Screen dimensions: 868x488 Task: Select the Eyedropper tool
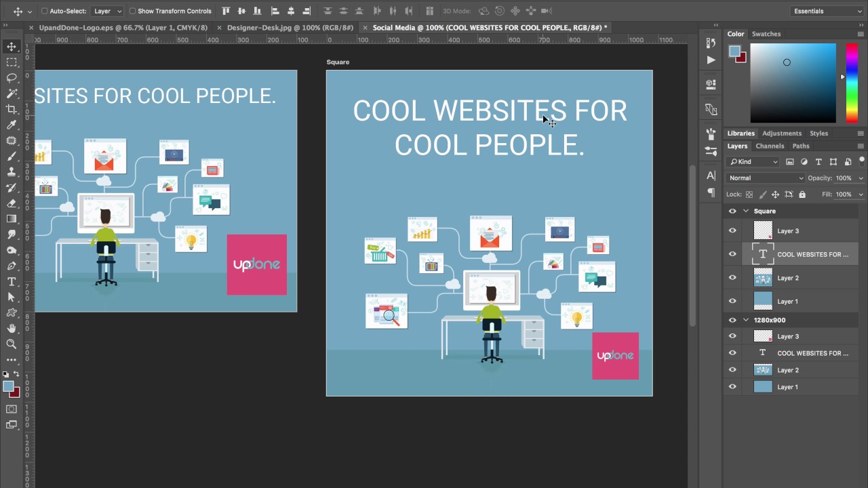[x=12, y=125]
